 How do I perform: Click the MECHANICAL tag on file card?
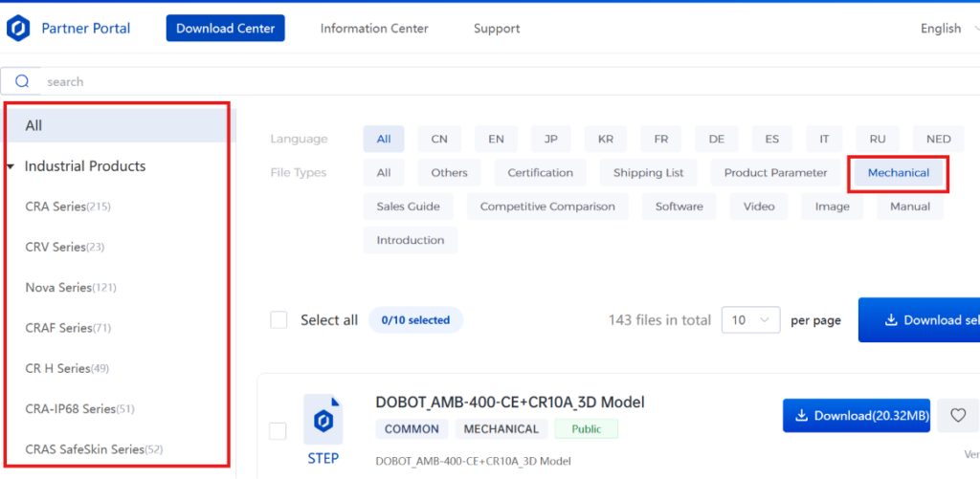(x=501, y=429)
